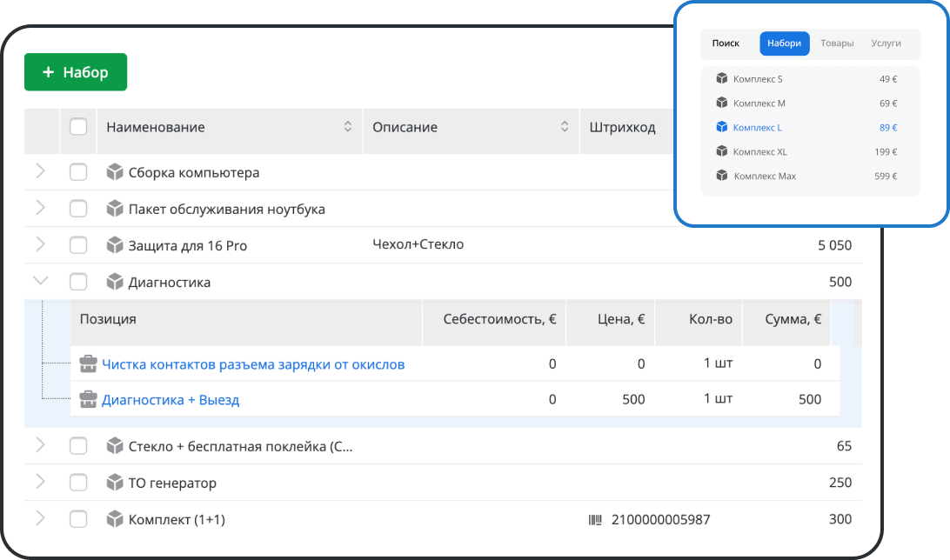Image resolution: width=950 pixels, height=560 pixels.
Task: Toggle the select-all checkbox in the table header
Action: click(77, 126)
